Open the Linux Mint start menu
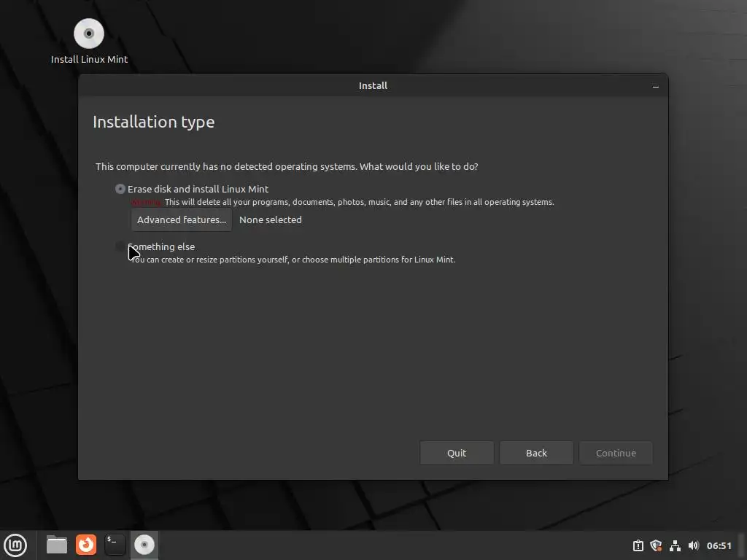Image resolution: width=747 pixels, height=560 pixels. 15,545
